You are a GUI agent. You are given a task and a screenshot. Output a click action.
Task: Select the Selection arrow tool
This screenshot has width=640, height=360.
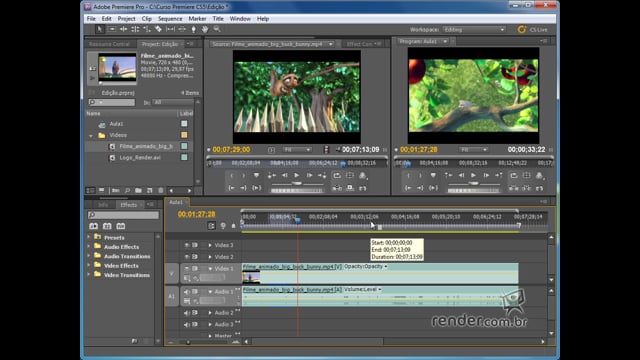tap(99, 29)
